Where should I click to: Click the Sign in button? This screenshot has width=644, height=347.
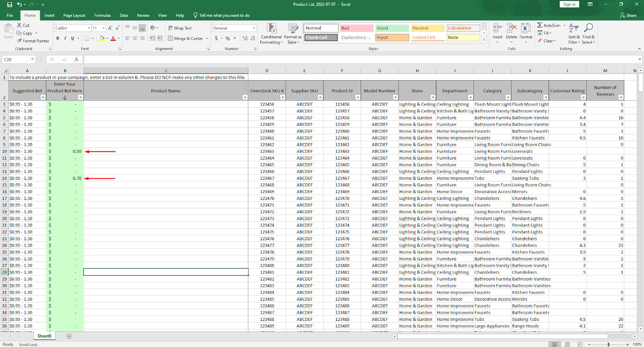point(569,4)
